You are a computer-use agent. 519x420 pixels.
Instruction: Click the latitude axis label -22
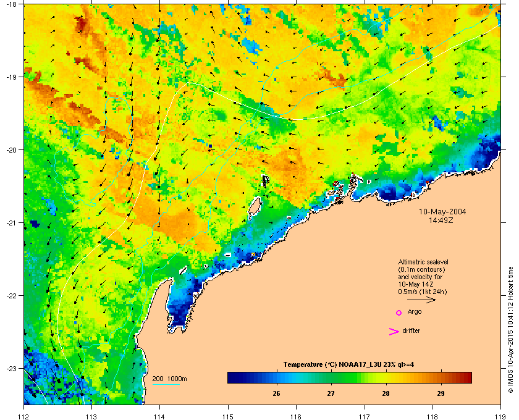point(12,296)
